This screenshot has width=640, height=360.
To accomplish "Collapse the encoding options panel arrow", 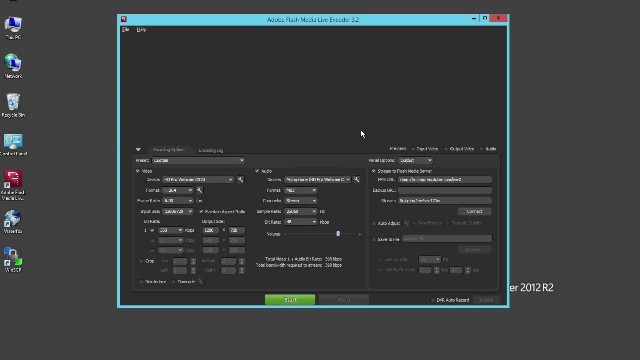I will (x=138, y=150).
